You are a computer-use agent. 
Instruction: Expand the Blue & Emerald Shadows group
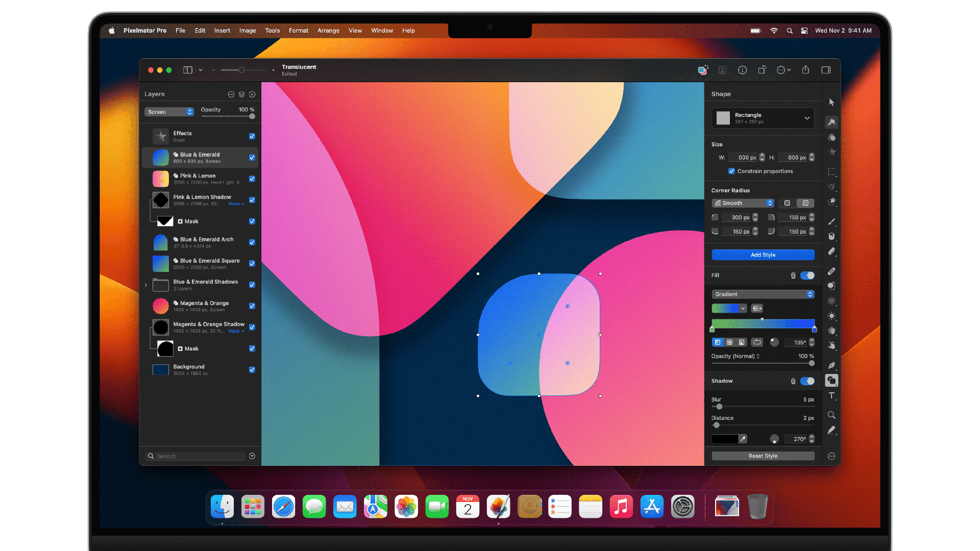146,285
